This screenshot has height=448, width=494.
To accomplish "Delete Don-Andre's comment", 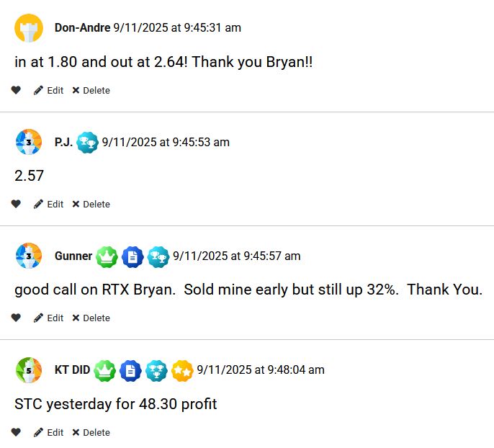I will coord(91,91).
